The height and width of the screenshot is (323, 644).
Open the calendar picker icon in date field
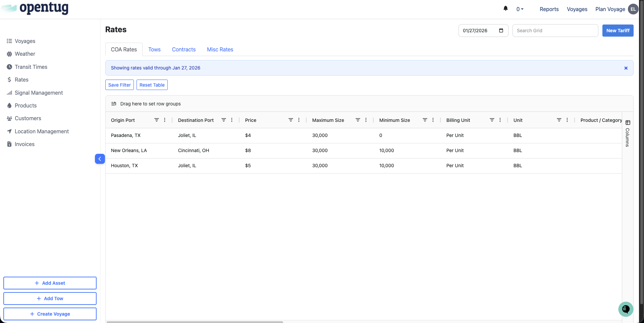click(501, 31)
